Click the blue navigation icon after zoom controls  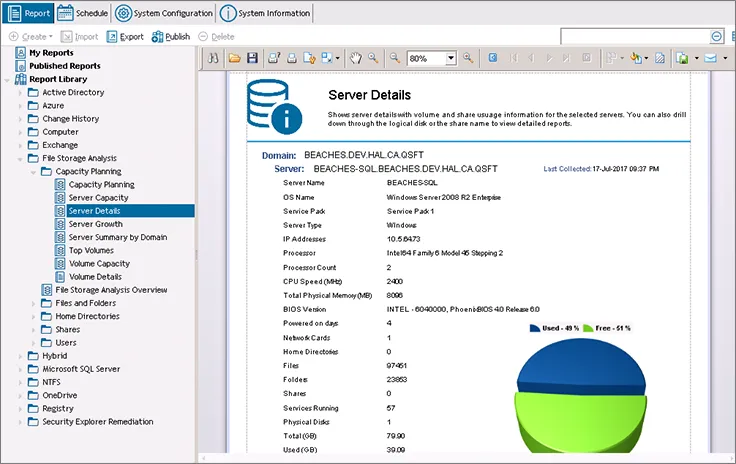pyautogui.click(x=493, y=58)
